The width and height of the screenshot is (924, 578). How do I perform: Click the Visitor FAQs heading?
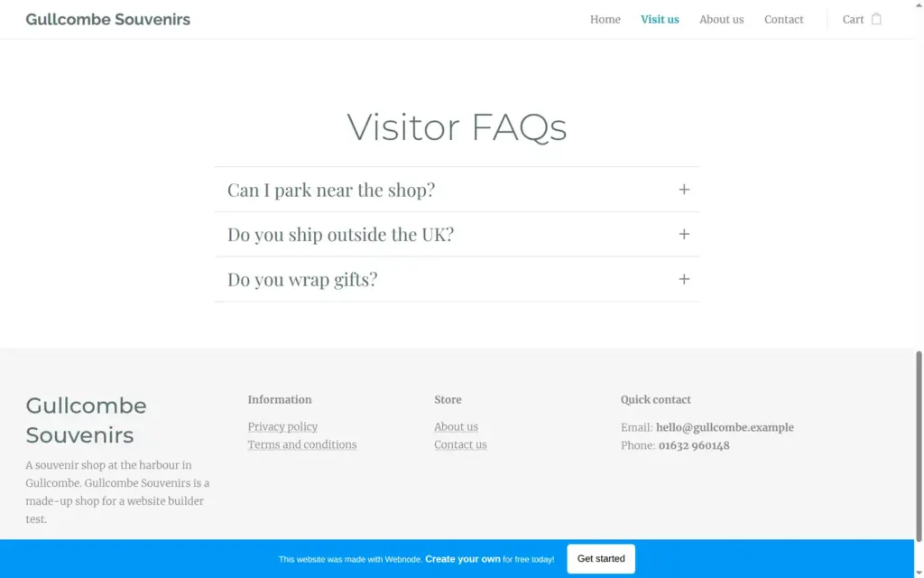[457, 126]
